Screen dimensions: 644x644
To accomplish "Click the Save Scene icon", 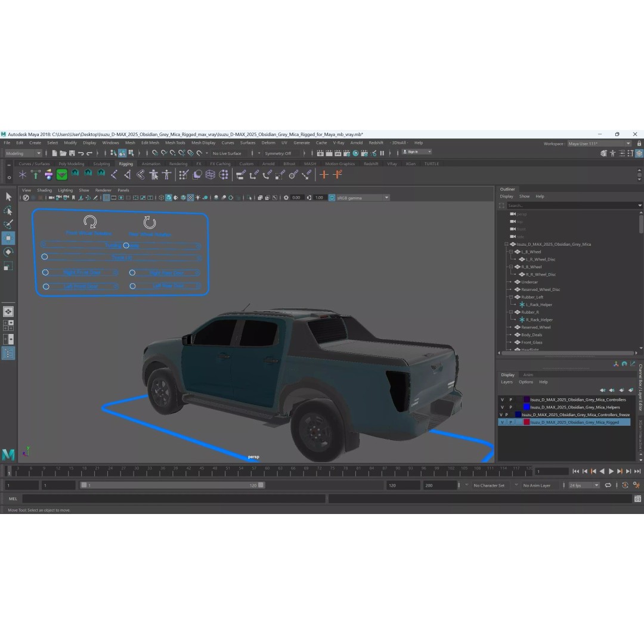I will 72,153.
